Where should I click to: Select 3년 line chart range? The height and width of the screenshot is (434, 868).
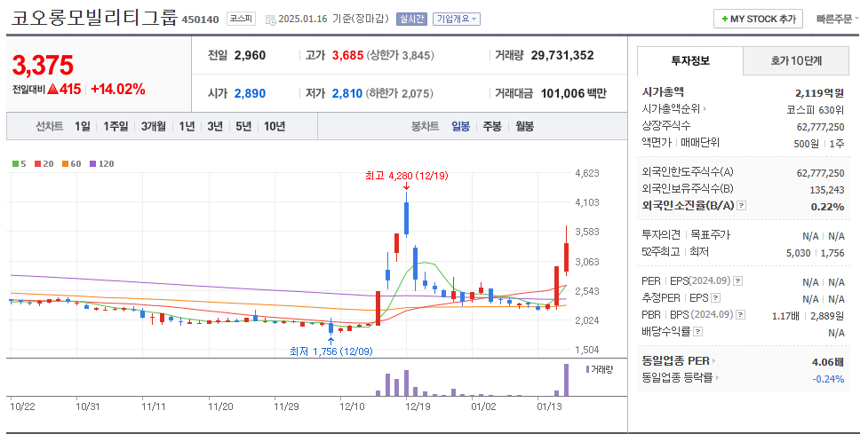click(215, 127)
